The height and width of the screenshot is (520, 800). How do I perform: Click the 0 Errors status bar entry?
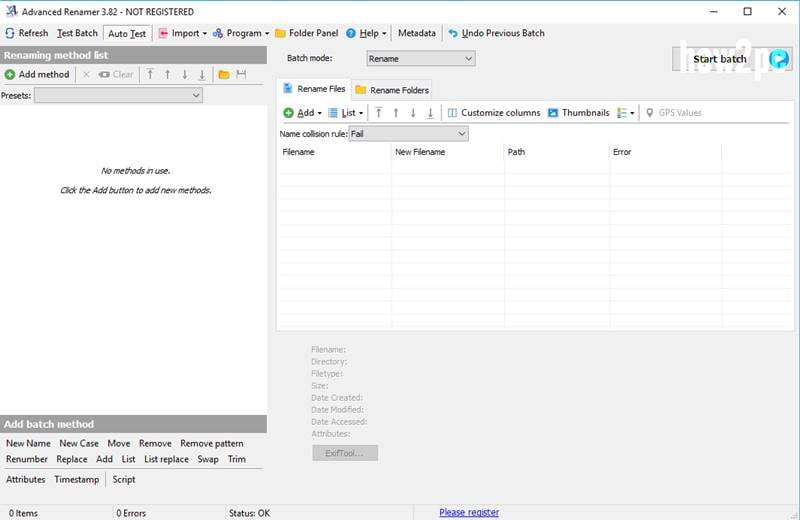131,513
